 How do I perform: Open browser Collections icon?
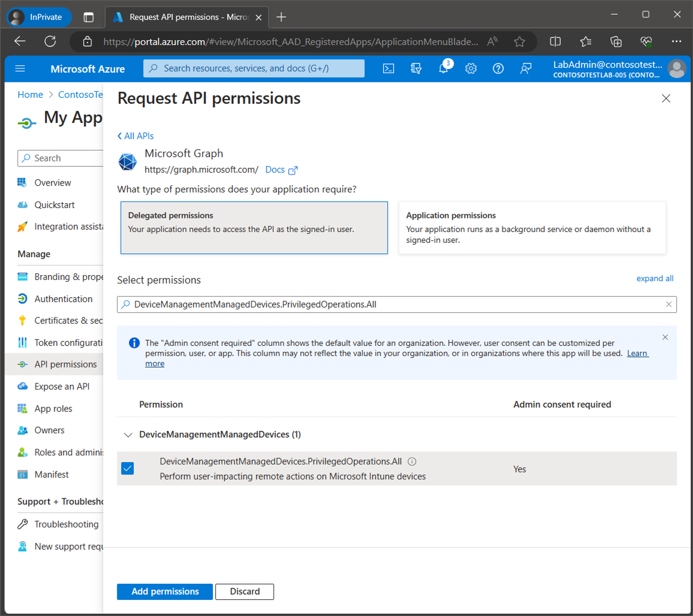click(616, 42)
